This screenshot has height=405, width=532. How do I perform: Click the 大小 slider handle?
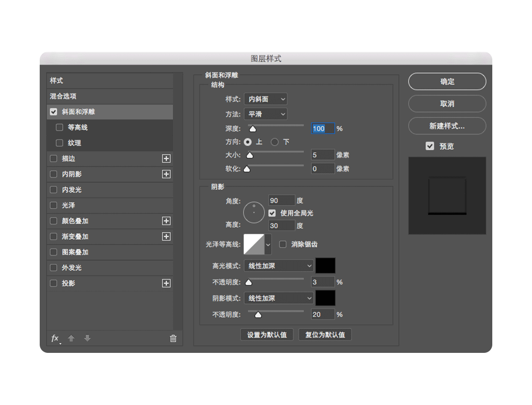[x=250, y=155]
